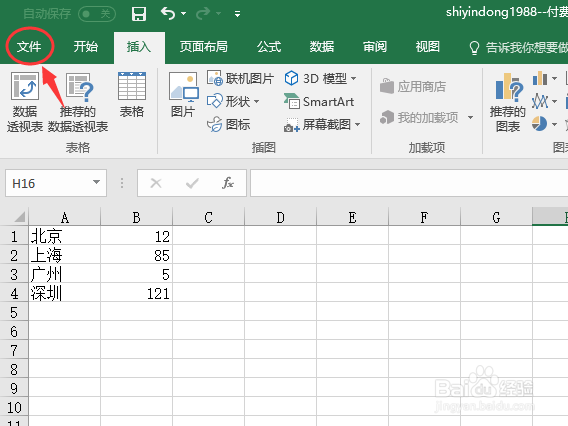This screenshot has height=426, width=568.
Task: Expand the pie chart type dropdown
Action: pyautogui.click(x=554, y=125)
